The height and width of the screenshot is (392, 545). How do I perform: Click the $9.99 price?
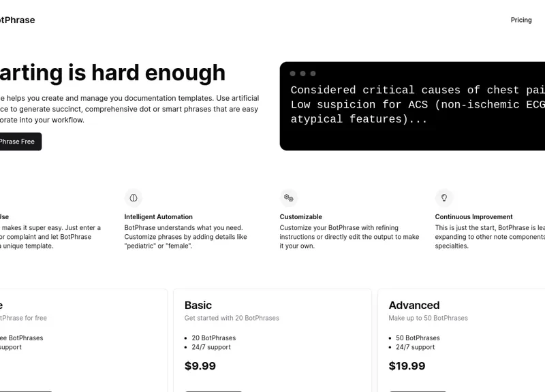(200, 366)
